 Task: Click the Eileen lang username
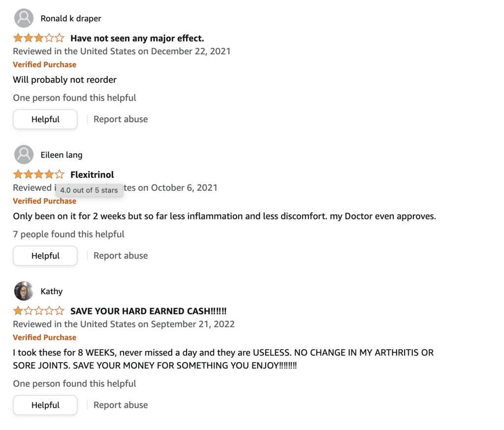coord(62,155)
